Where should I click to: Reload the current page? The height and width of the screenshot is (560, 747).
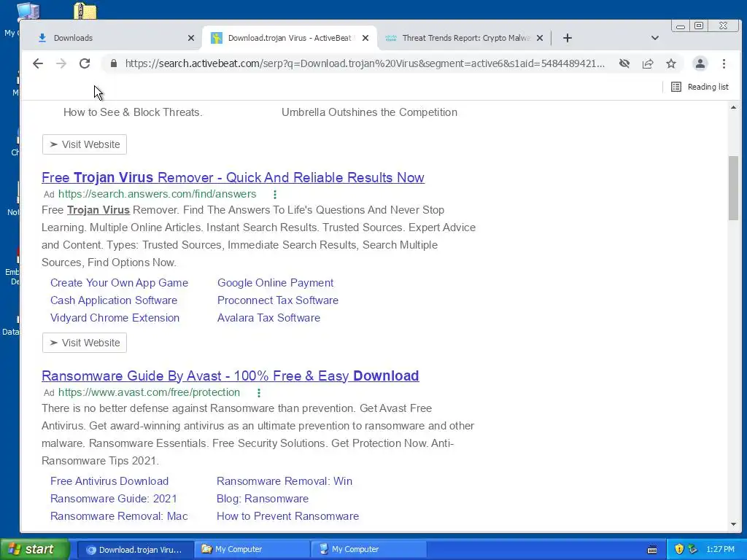[85, 63]
